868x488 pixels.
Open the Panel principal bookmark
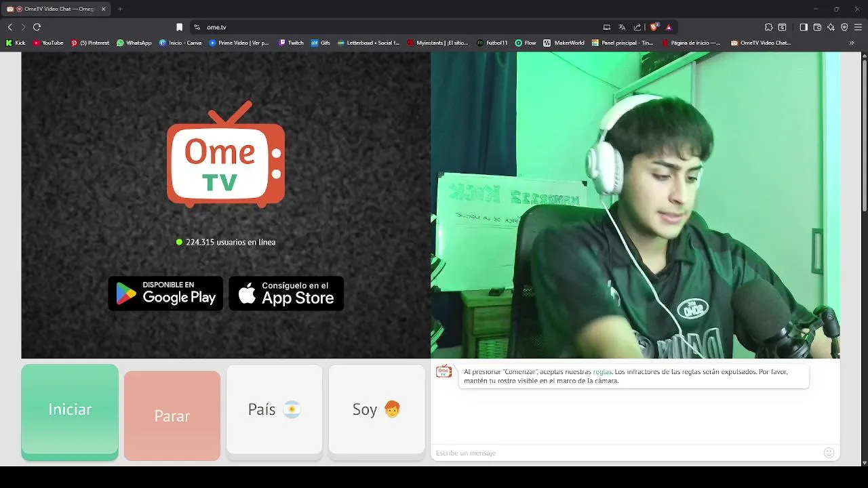tap(623, 43)
